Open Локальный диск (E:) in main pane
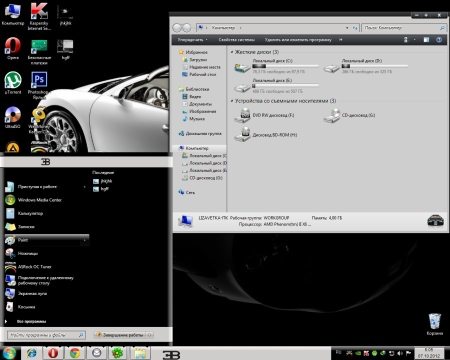Image resolution: width=450 pixels, height=360 pixels. click(277, 86)
